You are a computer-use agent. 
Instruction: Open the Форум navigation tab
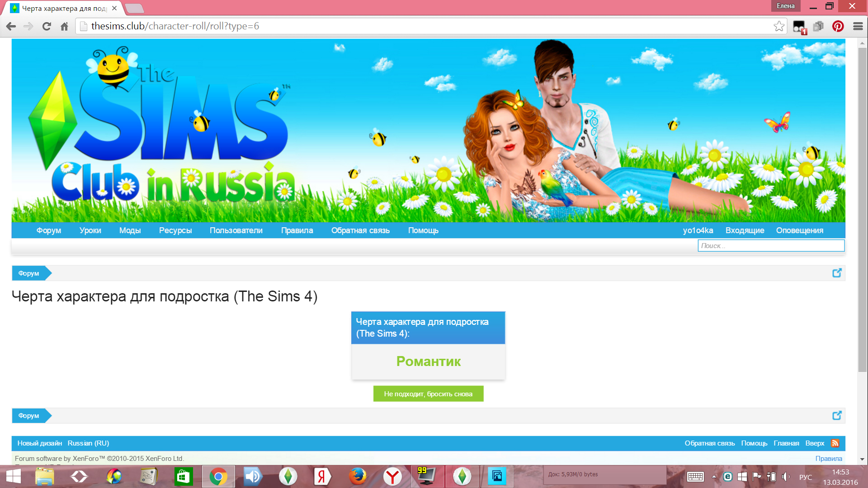(x=49, y=230)
